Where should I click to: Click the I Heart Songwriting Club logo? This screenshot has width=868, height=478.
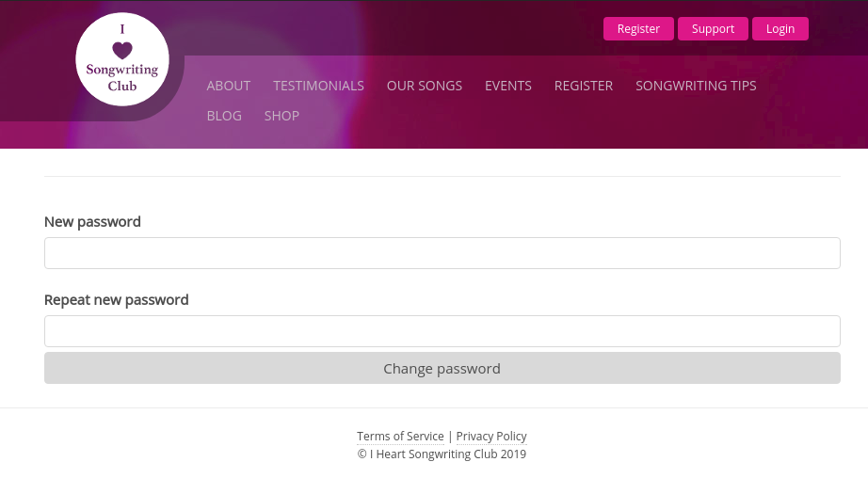click(x=122, y=59)
